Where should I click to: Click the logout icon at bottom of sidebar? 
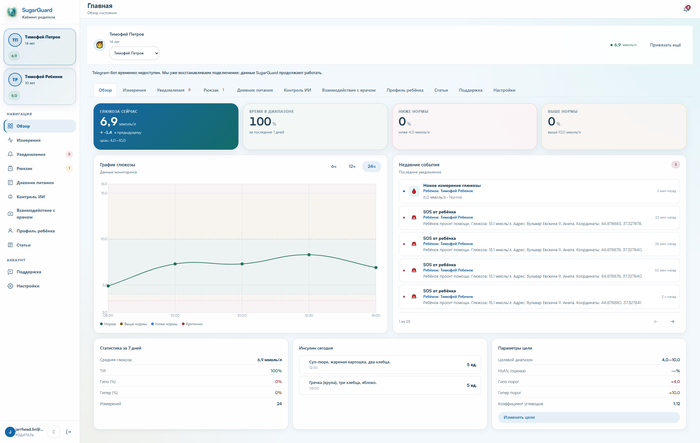pos(68,432)
